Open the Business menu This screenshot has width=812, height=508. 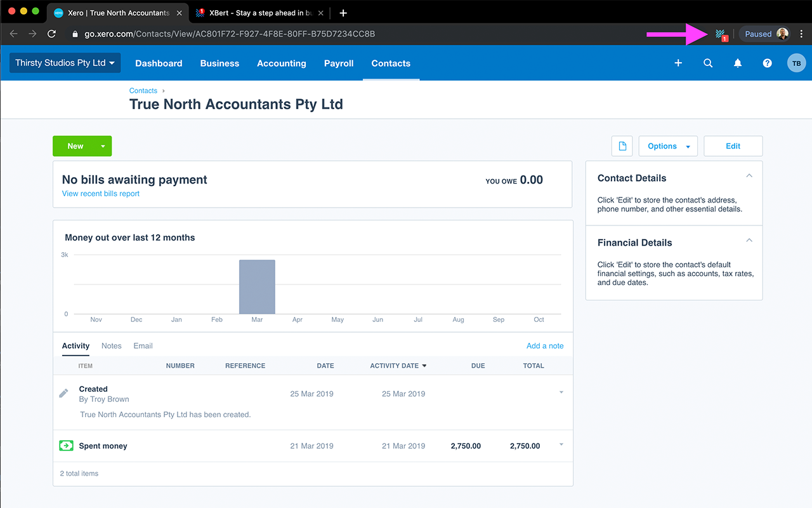pos(219,63)
